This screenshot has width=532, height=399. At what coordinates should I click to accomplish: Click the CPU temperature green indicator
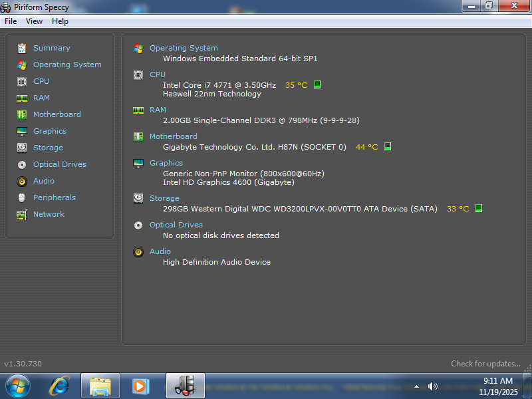tap(317, 85)
